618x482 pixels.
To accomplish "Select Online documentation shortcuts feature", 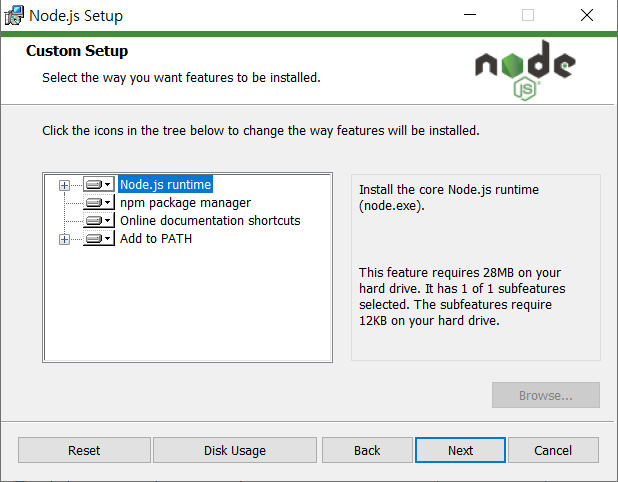I will (x=210, y=221).
